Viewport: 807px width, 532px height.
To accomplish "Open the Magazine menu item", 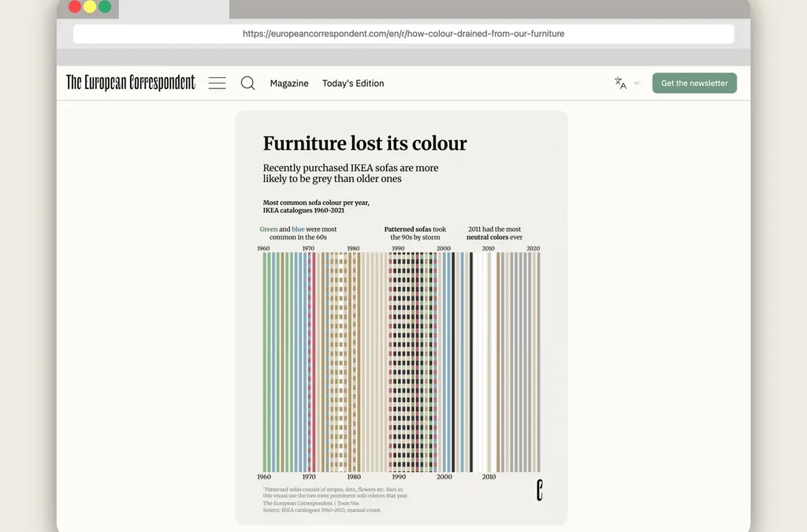I will pos(289,84).
